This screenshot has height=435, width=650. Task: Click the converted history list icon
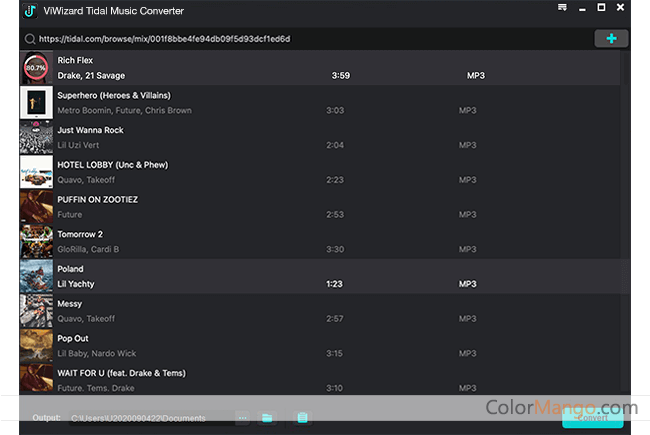(301, 417)
